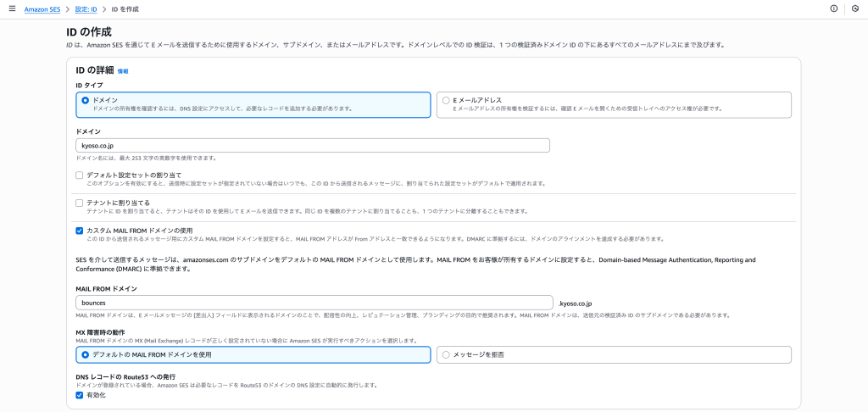Screen dimensions: 868x412
Task: Click the メッセージを拒否 option tile
Action: [614, 354]
